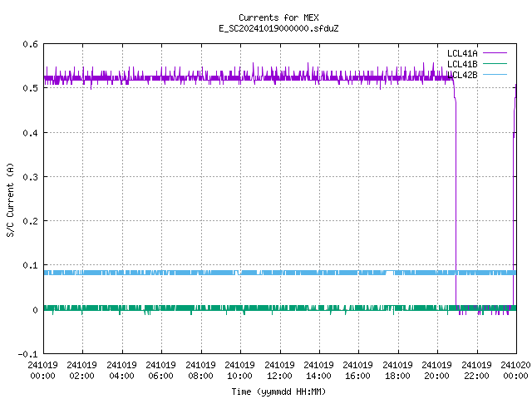Click the purple LCL41A legend line sample

[495, 53]
